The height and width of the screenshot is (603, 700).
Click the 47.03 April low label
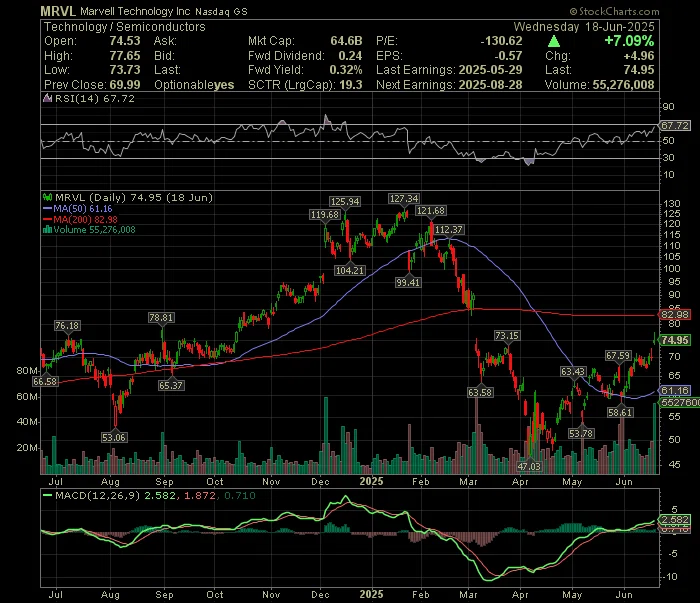529,467
